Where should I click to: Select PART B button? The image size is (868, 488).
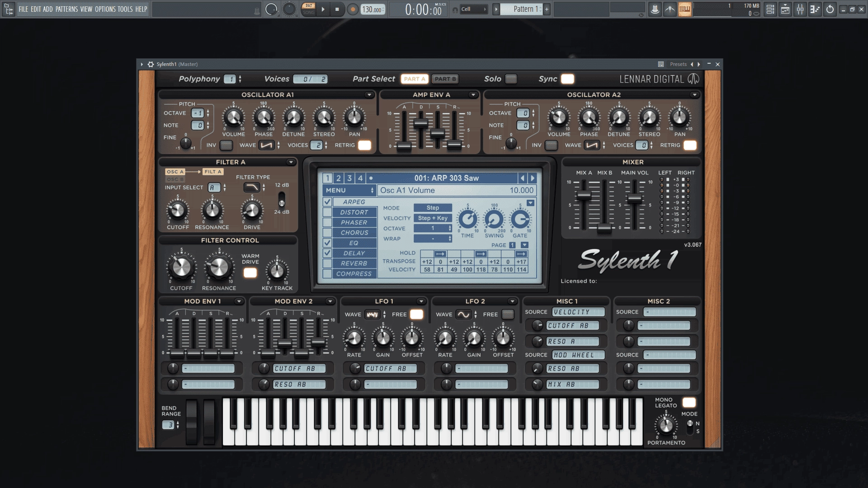[445, 79]
